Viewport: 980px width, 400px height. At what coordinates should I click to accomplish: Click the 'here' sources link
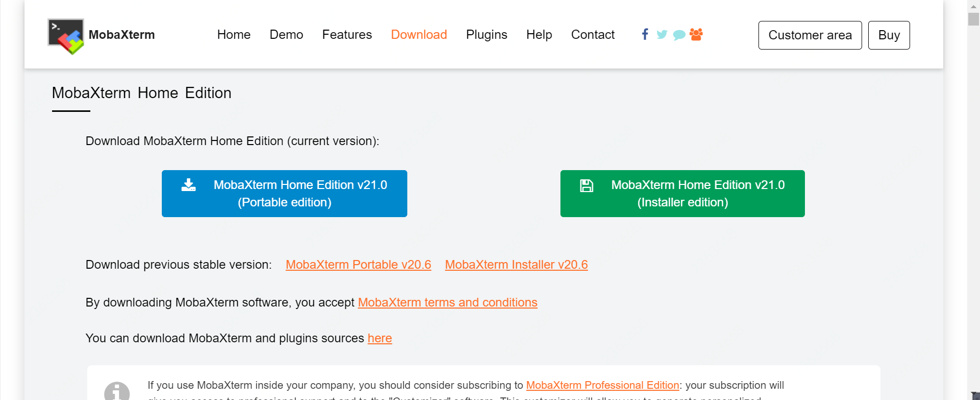tap(380, 338)
